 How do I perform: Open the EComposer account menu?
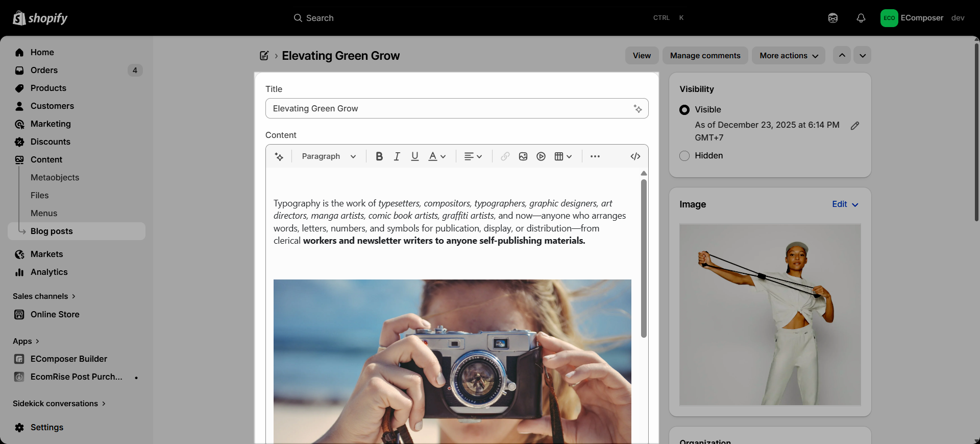[923, 18]
